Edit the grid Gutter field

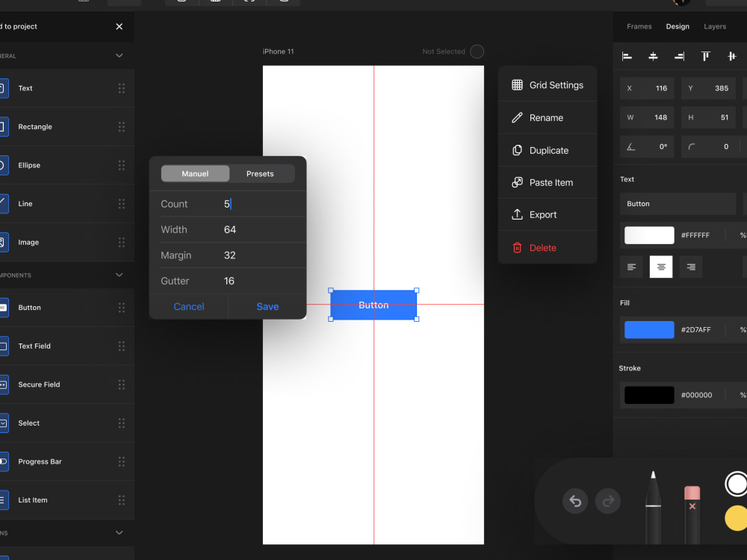pyautogui.click(x=228, y=281)
